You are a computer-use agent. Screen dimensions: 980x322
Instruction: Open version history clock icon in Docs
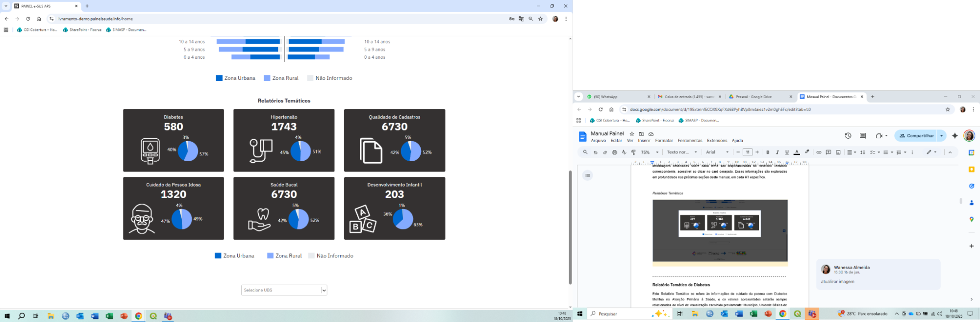(848, 136)
